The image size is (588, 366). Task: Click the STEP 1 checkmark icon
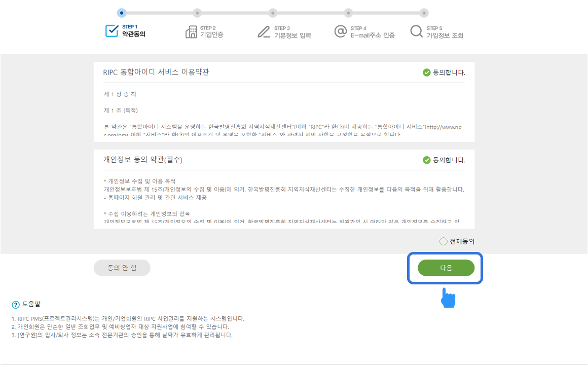click(x=112, y=31)
